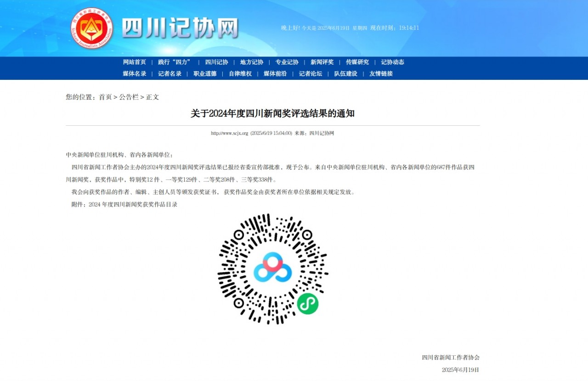
Task: Go to 践行"四力" section
Action: [x=175, y=62]
